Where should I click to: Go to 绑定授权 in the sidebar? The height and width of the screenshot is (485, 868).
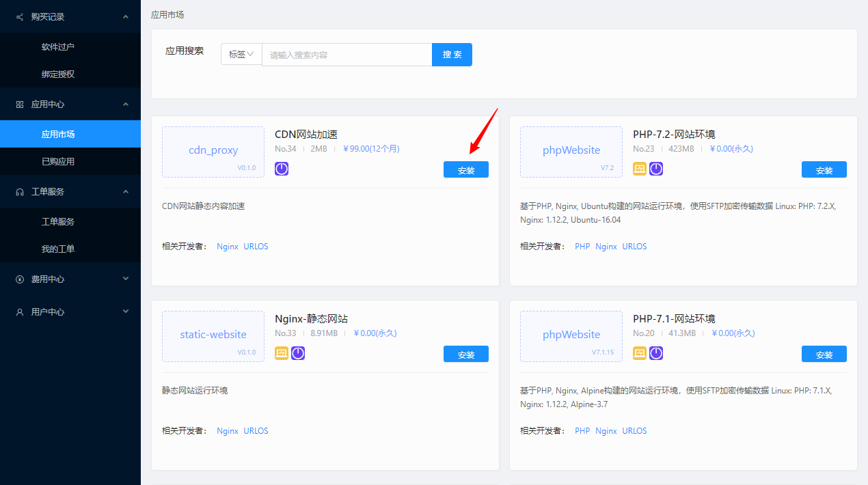58,74
